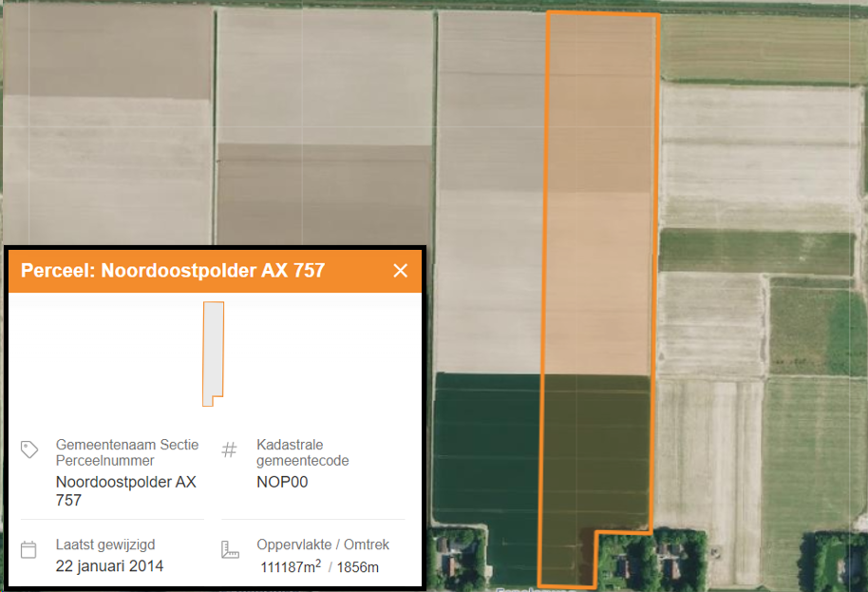Click the parcel shape thumbnail in the panel
Image resolution: width=868 pixels, height=592 pixels.
pyautogui.click(x=213, y=353)
